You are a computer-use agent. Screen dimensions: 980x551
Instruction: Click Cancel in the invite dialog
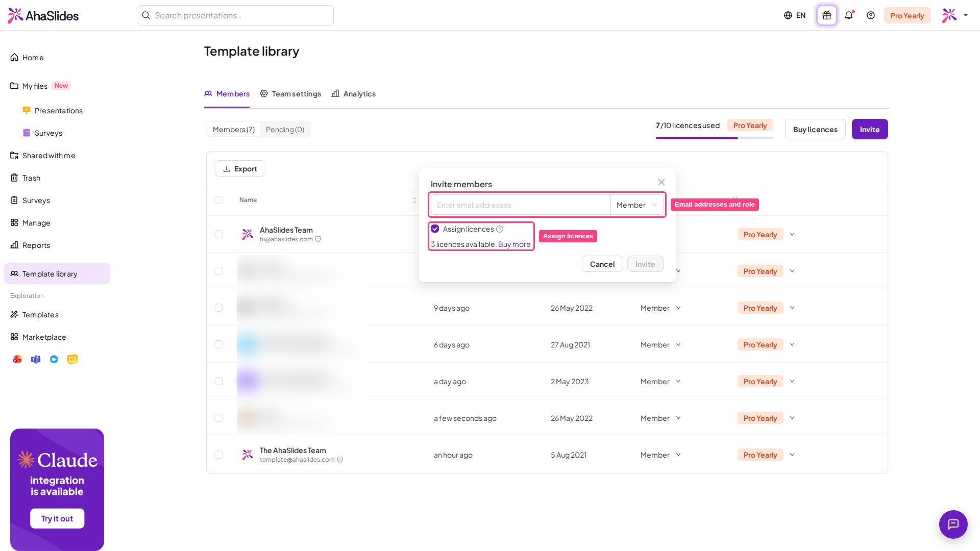tap(602, 264)
